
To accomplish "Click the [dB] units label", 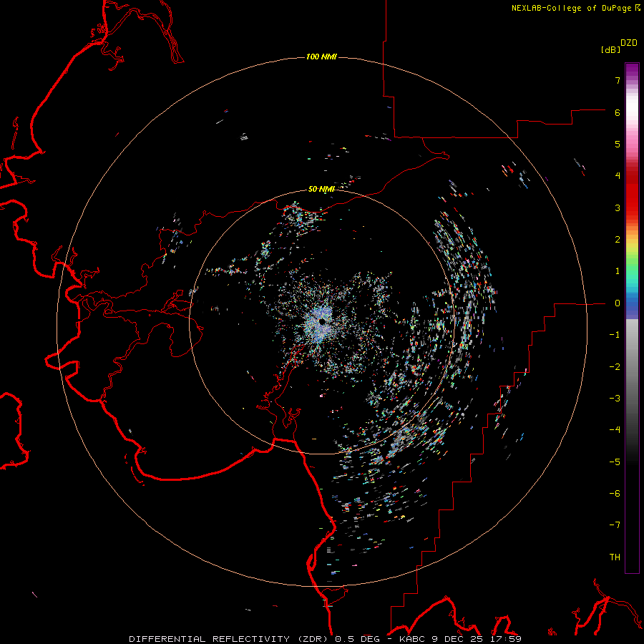I will (611, 49).
